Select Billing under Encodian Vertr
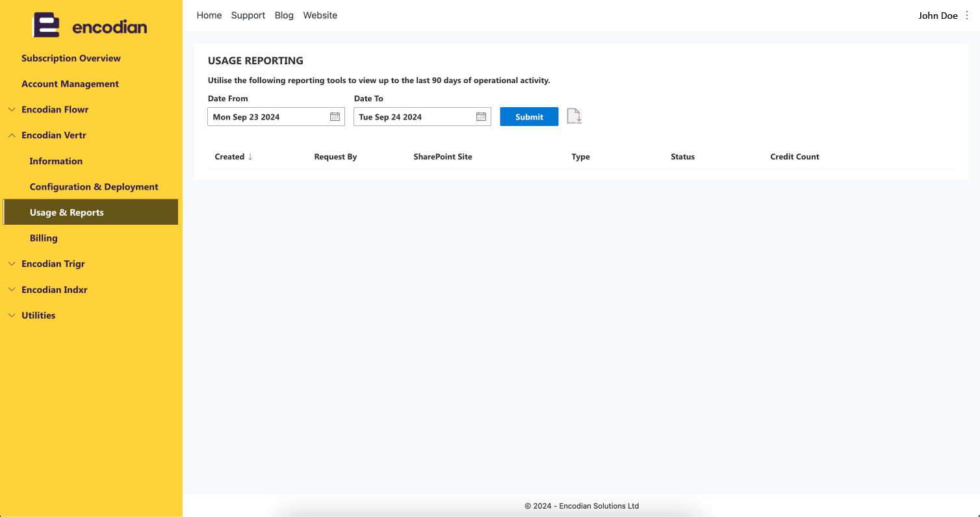Viewport: 980px width, 517px height. [44, 238]
